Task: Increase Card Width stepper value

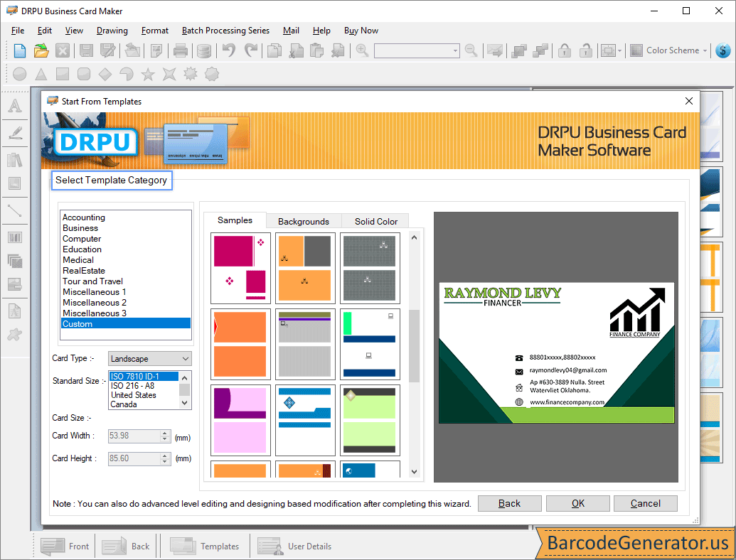Action: 164,433
